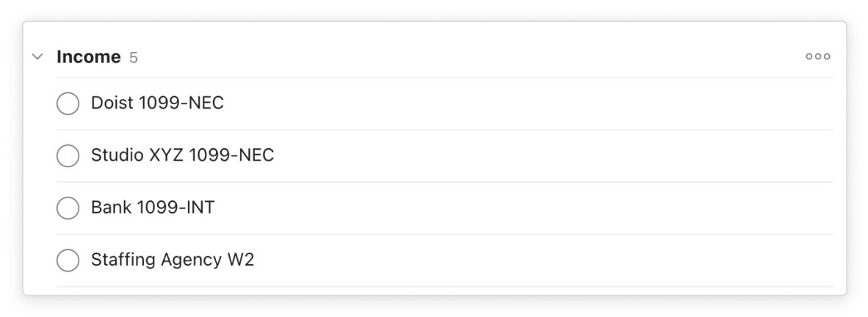Tick the Staffing Agency W2 circle

(68, 260)
